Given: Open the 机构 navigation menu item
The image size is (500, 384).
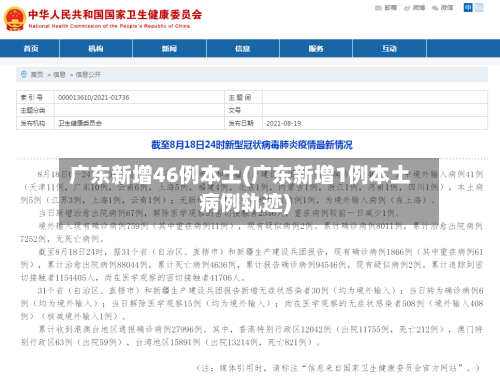Looking at the screenshot, I should pos(96,49).
